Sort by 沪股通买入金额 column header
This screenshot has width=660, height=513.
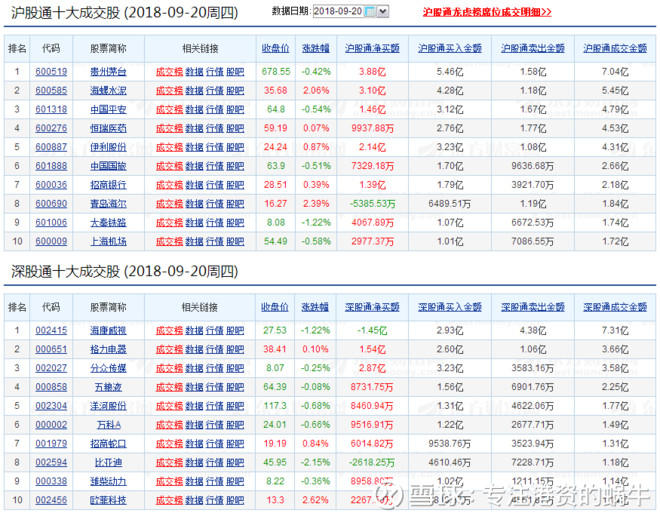click(450, 48)
